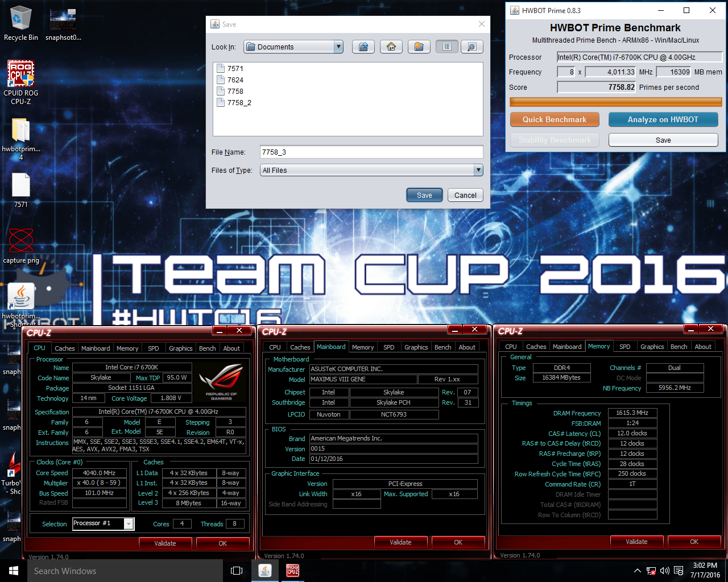Open the Windows Start menu

[14, 571]
